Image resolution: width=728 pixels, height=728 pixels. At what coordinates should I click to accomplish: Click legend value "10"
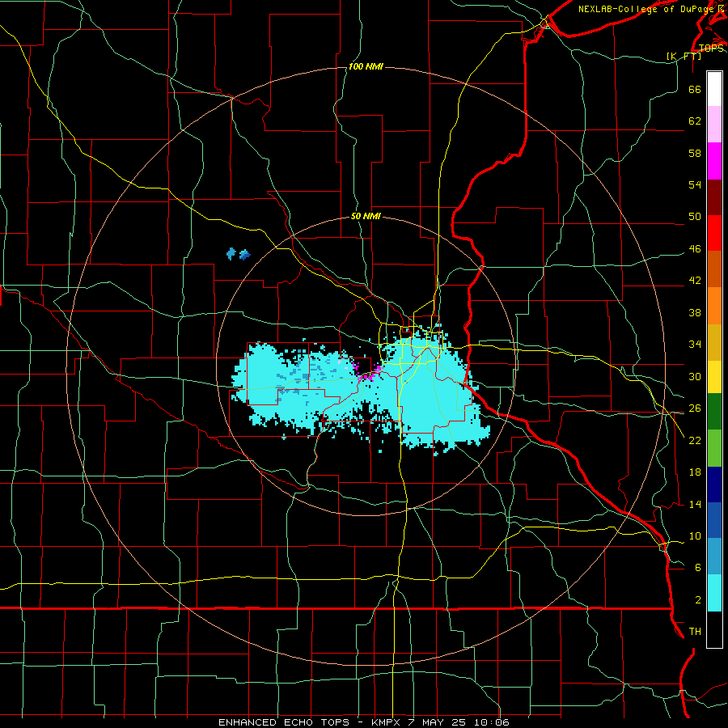pyautogui.click(x=695, y=535)
